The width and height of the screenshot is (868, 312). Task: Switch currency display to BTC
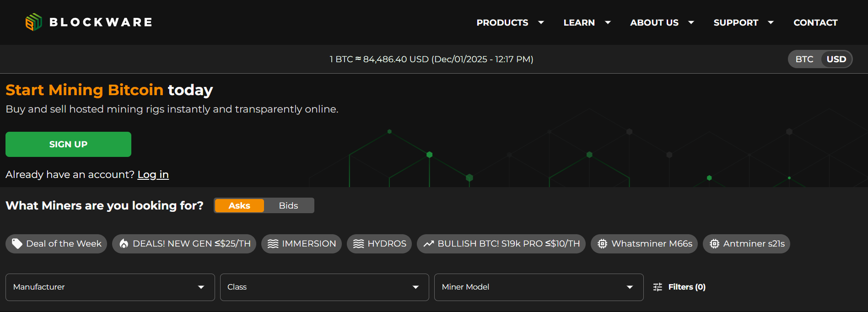804,59
